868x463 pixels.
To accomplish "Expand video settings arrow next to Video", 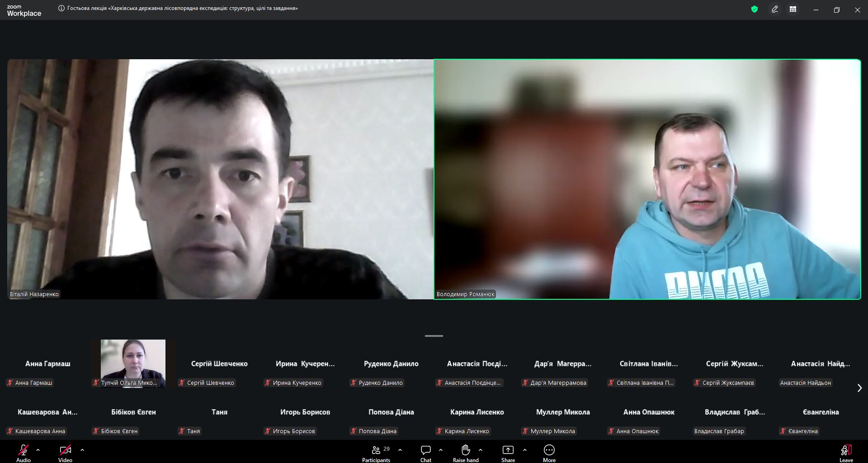I will (x=82, y=450).
